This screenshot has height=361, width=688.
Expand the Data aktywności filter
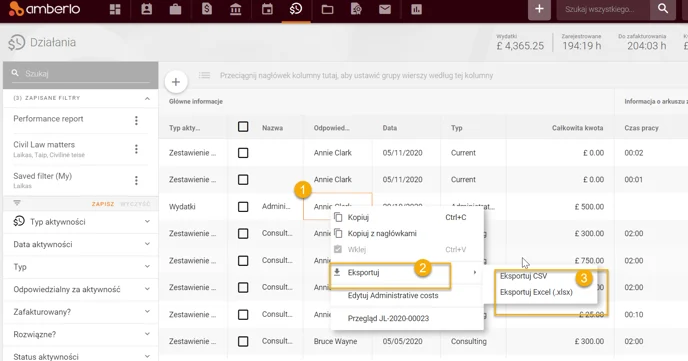(147, 244)
